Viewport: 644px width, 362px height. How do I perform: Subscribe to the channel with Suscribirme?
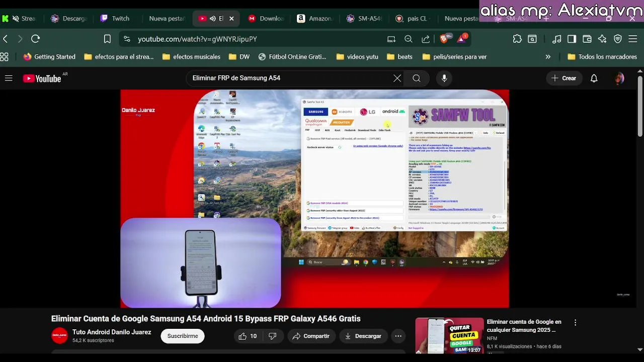coord(183,336)
